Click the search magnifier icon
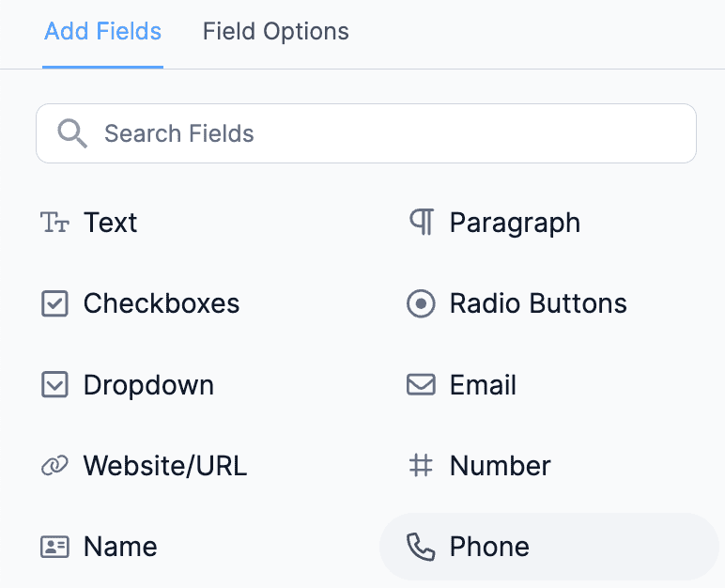The width and height of the screenshot is (725, 588). [72, 133]
